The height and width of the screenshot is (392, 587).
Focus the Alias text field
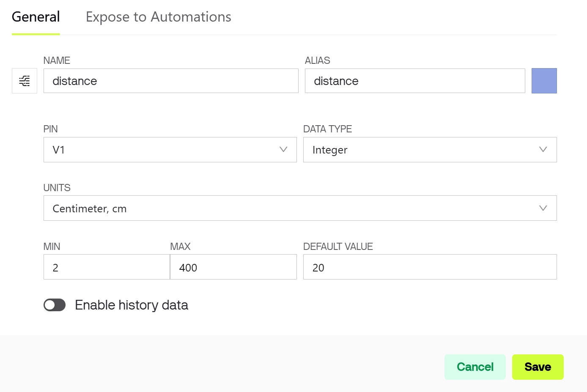[x=414, y=81]
